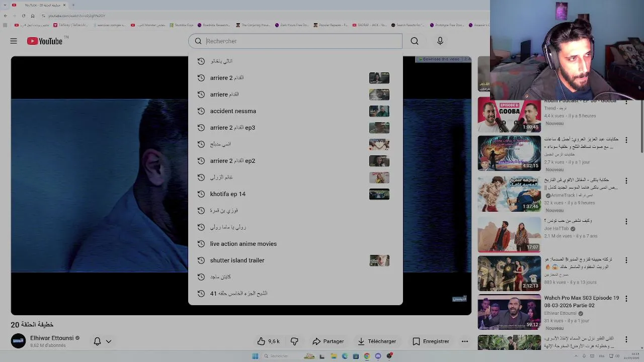This screenshot has width=644, height=362.
Task: Open the three-dot more actions under video
Action: click(x=465, y=341)
